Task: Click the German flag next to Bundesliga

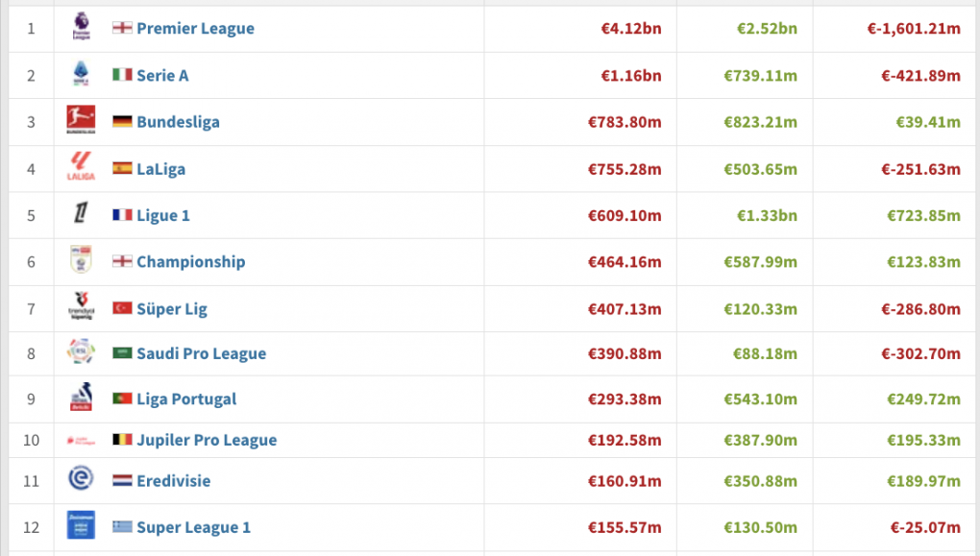Action: point(123,121)
